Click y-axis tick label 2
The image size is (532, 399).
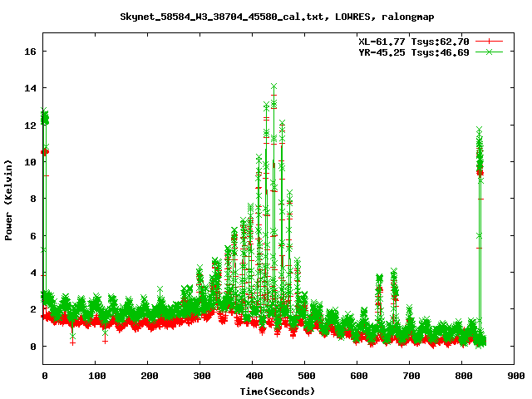click(x=33, y=309)
